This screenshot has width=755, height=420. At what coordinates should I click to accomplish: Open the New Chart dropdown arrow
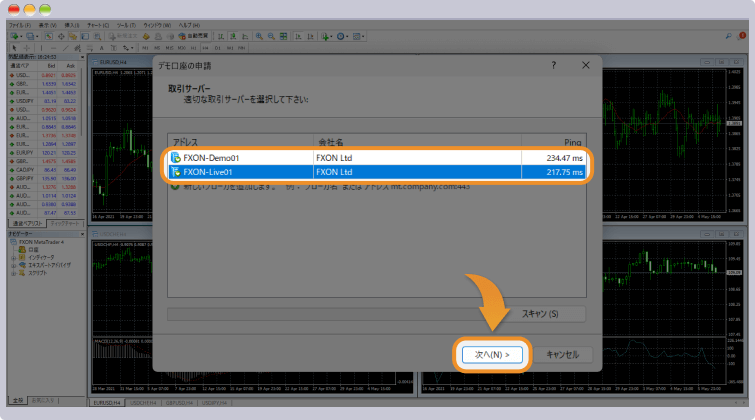point(21,37)
